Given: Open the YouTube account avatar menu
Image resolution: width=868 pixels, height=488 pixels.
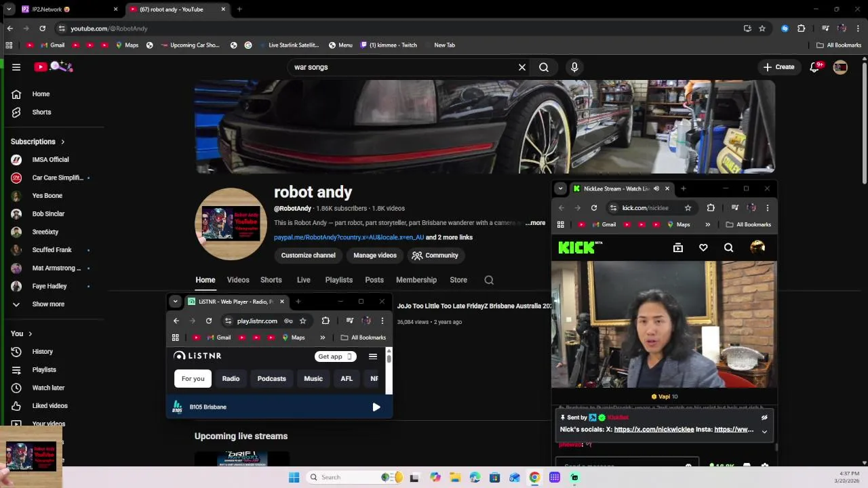Looking at the screenshot, I should click(x=840, y=67).
